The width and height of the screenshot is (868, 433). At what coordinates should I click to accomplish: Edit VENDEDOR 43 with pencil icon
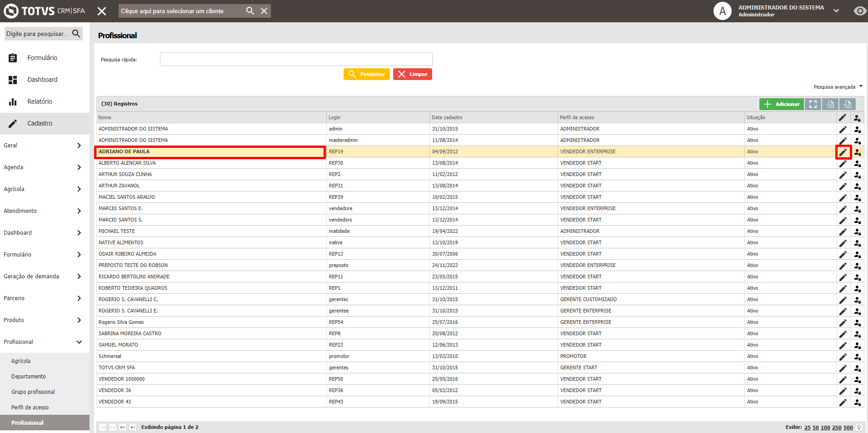[x=843, y=402]
